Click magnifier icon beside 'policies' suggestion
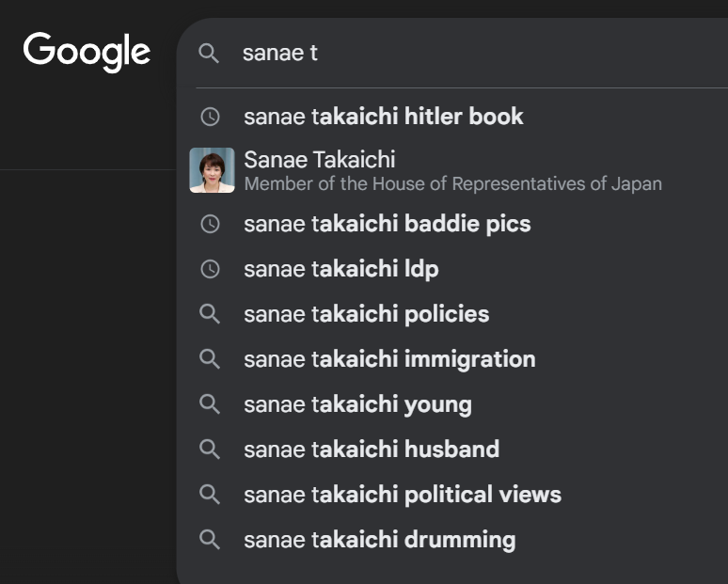The image size is (728, 584). [x=210, y=314]
